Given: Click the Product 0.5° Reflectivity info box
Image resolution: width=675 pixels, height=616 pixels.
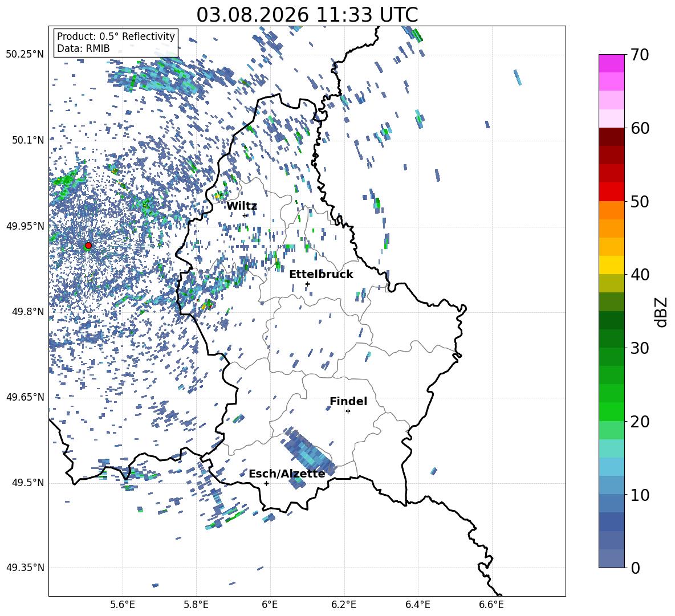Looking at the screenshot, I should point(116,42).
